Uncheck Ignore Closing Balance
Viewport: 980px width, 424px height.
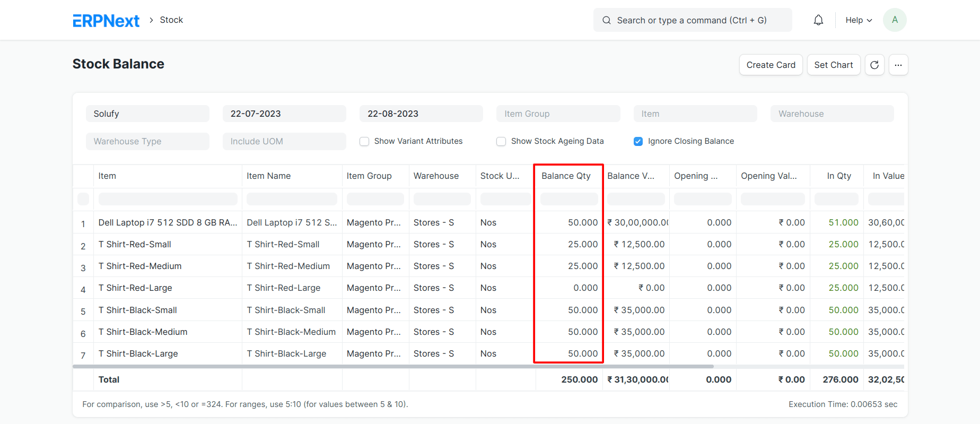coord(638,142)
